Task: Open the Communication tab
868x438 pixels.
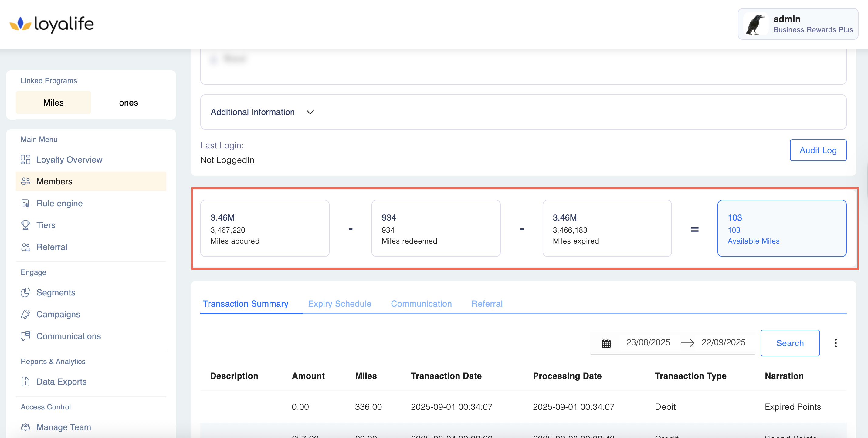Action: coord(421,304)
